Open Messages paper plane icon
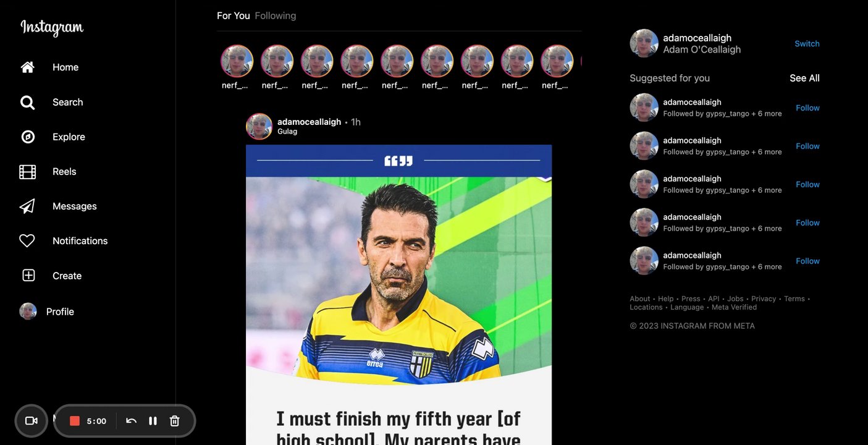 pos(27,206)
